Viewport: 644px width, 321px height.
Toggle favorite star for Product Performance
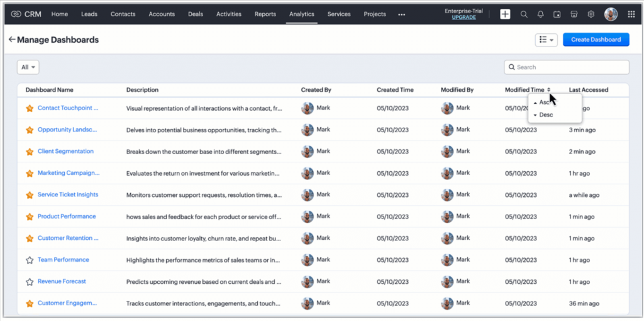[x=29, y=217]
